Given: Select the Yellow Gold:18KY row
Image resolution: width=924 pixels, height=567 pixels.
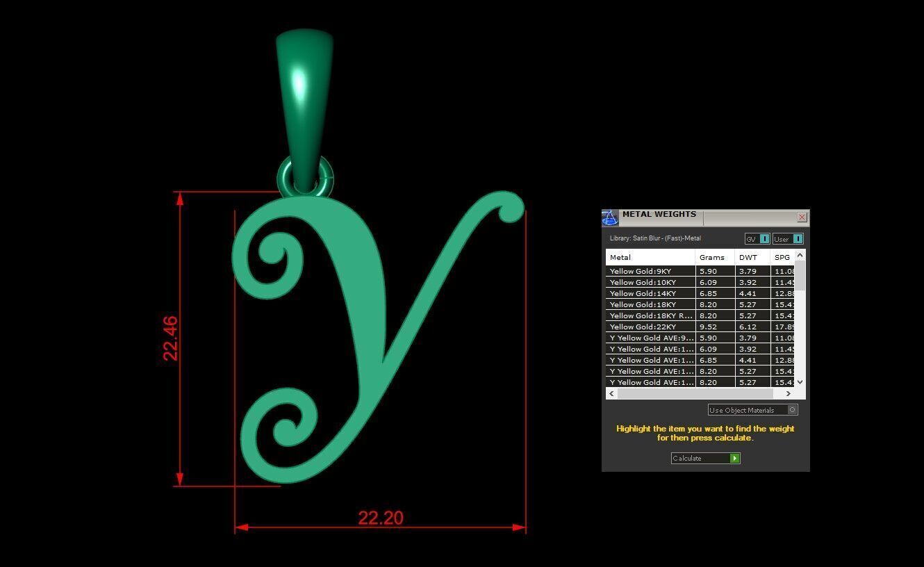Looking at the screenshot, I should [700, 304].
